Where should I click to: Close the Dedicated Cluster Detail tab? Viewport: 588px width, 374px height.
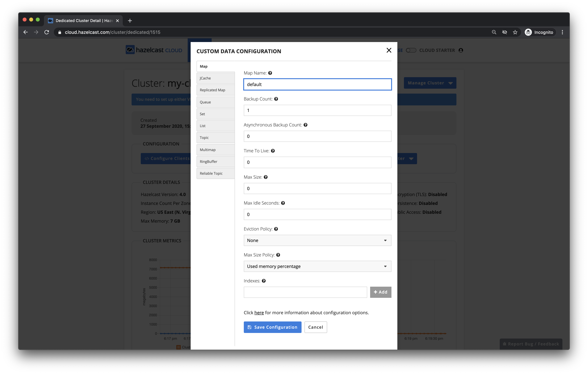tap(117, 21)
